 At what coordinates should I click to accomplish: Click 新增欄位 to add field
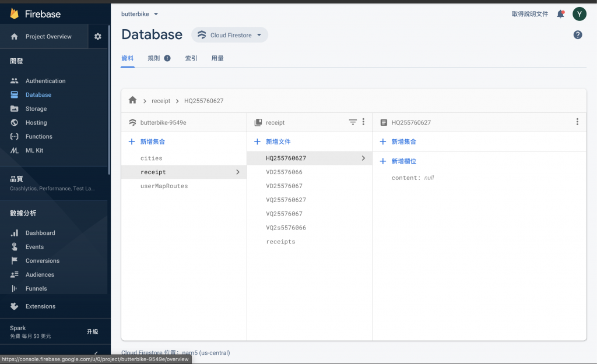click(x=403, y=161)
